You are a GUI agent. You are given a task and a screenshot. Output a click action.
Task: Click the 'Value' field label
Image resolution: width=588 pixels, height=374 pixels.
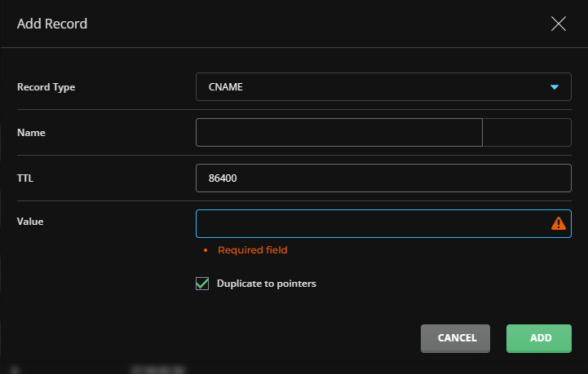(x=30, y=222)
